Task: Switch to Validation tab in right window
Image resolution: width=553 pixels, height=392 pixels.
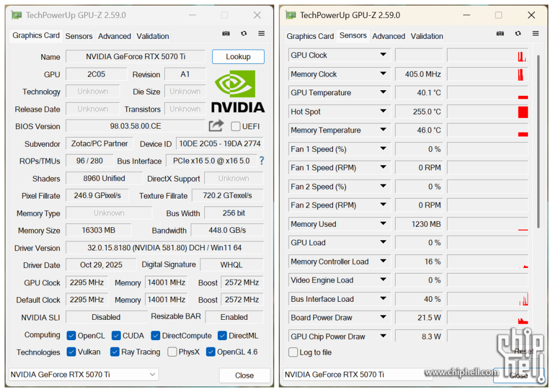Action: (x=427, y=36)
